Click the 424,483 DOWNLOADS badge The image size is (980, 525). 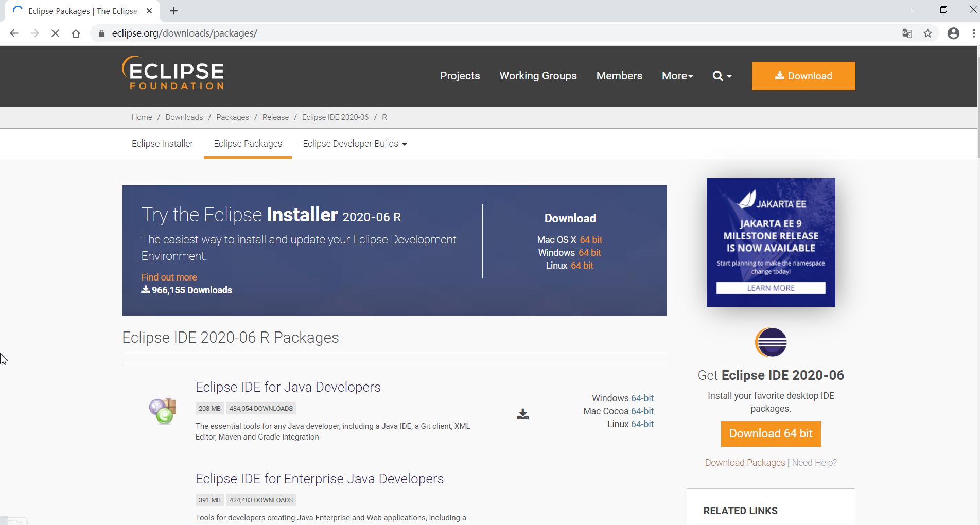(261, 500)
